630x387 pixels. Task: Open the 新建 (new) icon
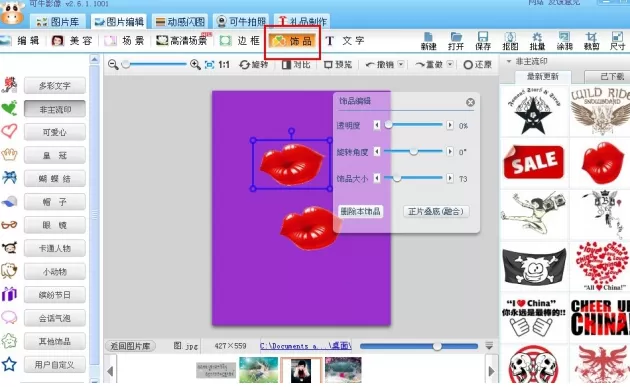428,41
